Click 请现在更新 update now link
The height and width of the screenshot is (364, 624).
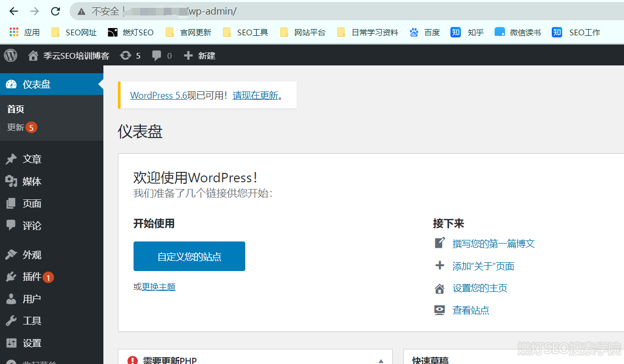(x=256, y=96)
